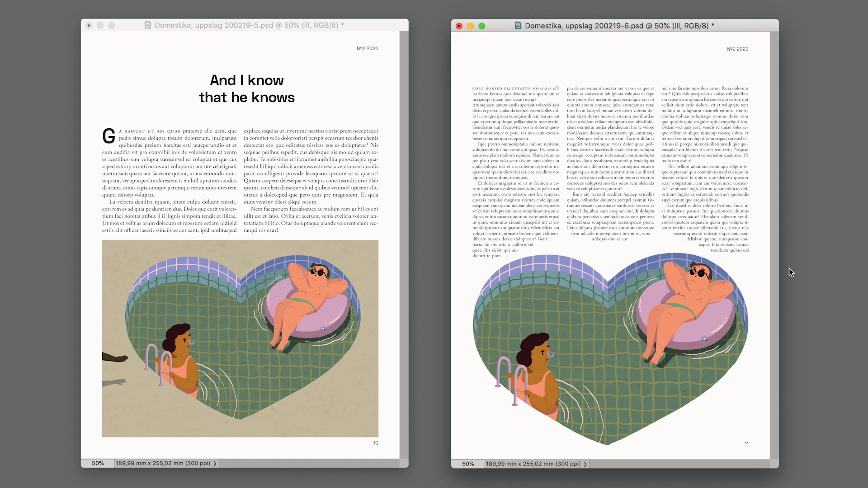Image resolution: width=868 pixels, height=488 pixels.
Task: Click the PSD file icon in left window title
Action: coord(148,25)
